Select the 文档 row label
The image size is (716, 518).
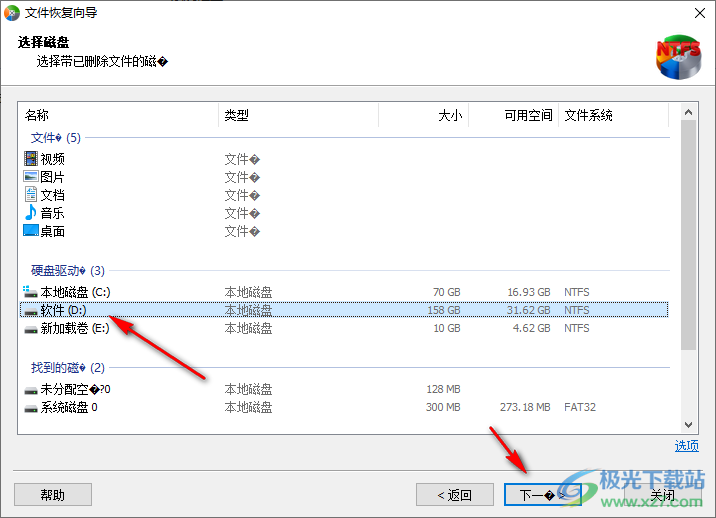pos(53,195)
